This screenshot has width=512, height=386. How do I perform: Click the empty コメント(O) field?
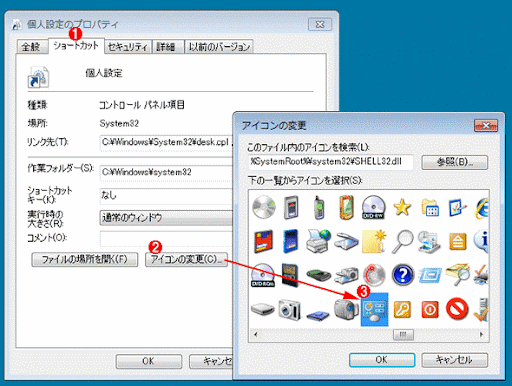166,238
